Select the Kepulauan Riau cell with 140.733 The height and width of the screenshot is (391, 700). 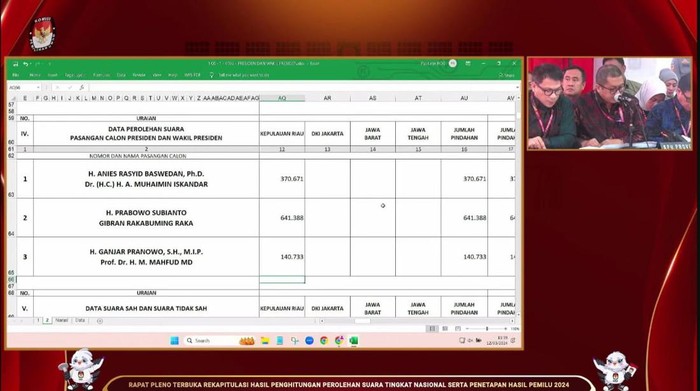click(x=282, y=257)
